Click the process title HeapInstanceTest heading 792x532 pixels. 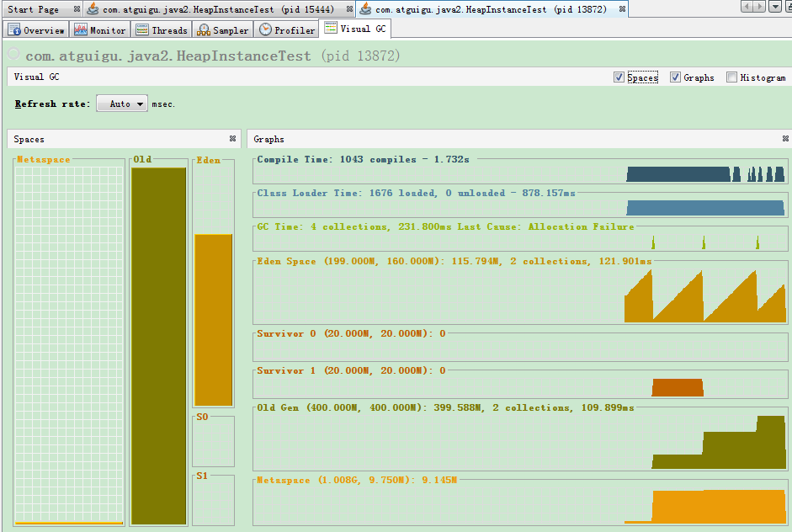click(x=213, y=56)
